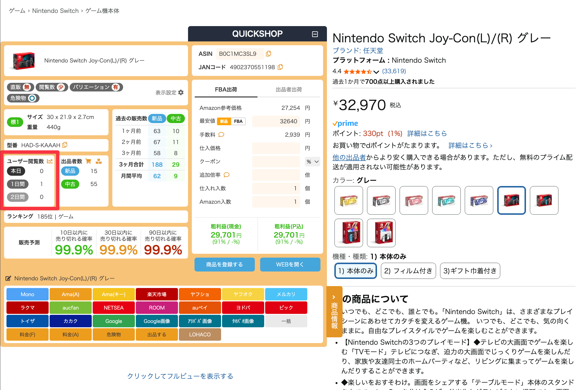
Task: Open the Mono search button
Action: coord(27,294)
